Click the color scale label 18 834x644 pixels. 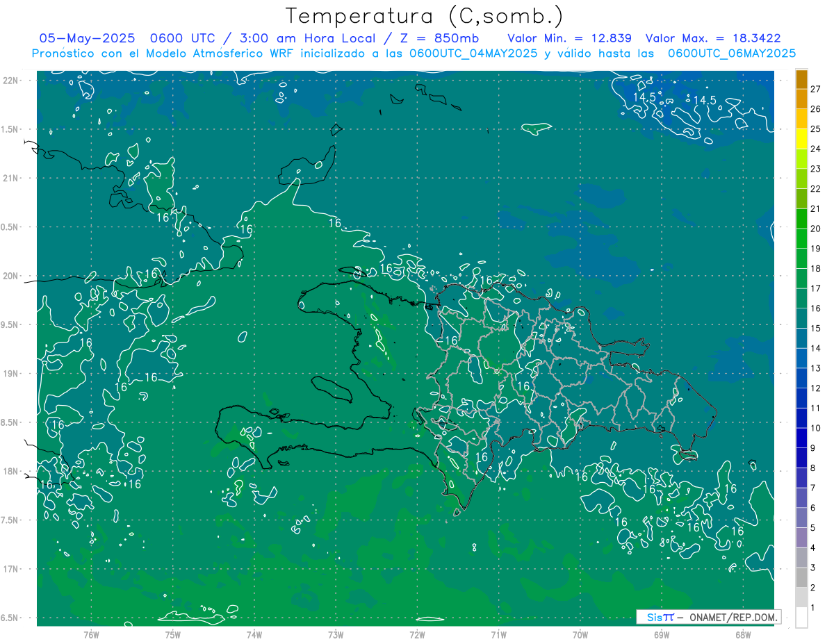816,268
